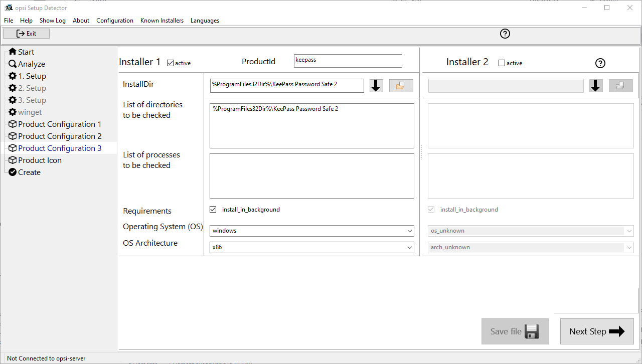The width and height of the screenshot is (642, 364).
Task: Click the cube icon of Product Configuration 1
Action: tap(13, 124)
